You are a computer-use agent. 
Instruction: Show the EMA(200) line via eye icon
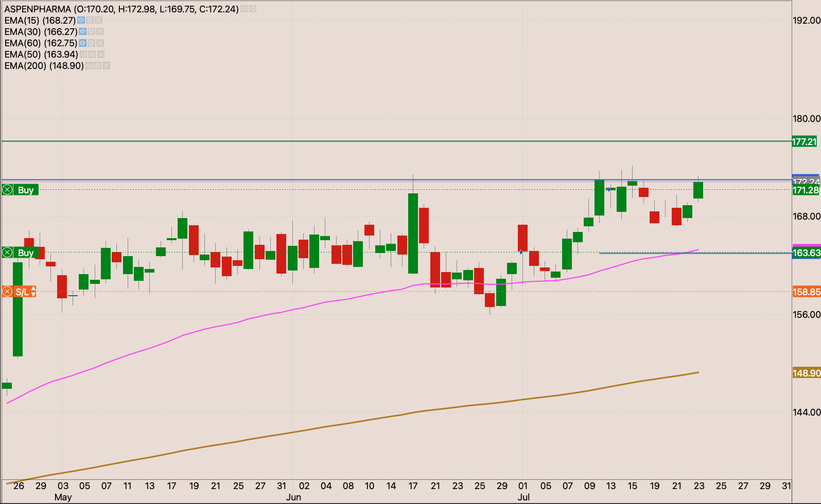[x=89, y=66]
